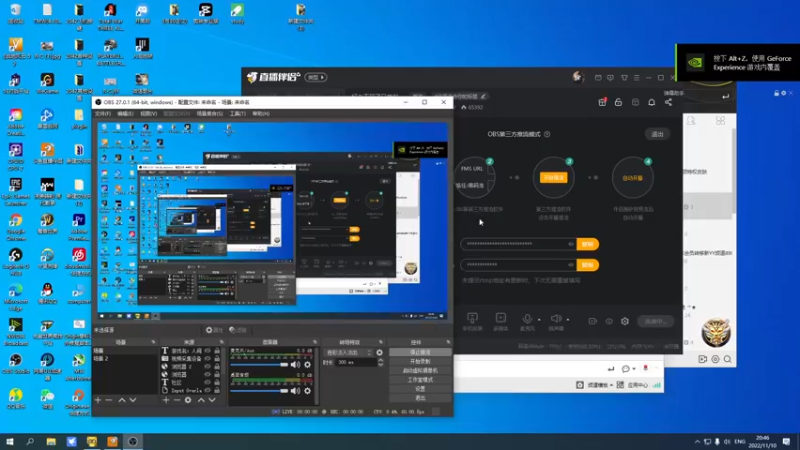Open desktop audio mixer settings gear

coord(307,391)
